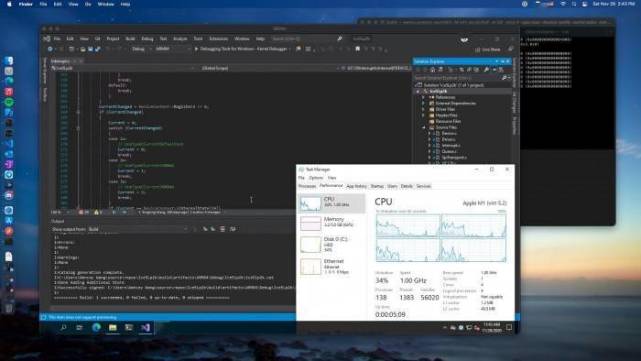Expand the References node in Solution Explorer
The width and height of the screenshot is (641, 361).
(424, 97)
